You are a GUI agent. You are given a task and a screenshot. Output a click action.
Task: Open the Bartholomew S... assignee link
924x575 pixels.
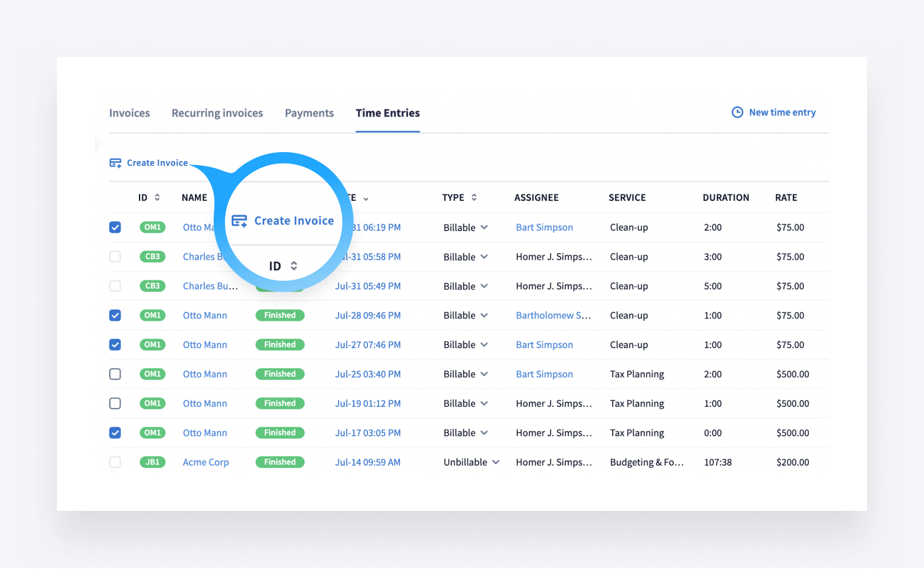(553, 315)
